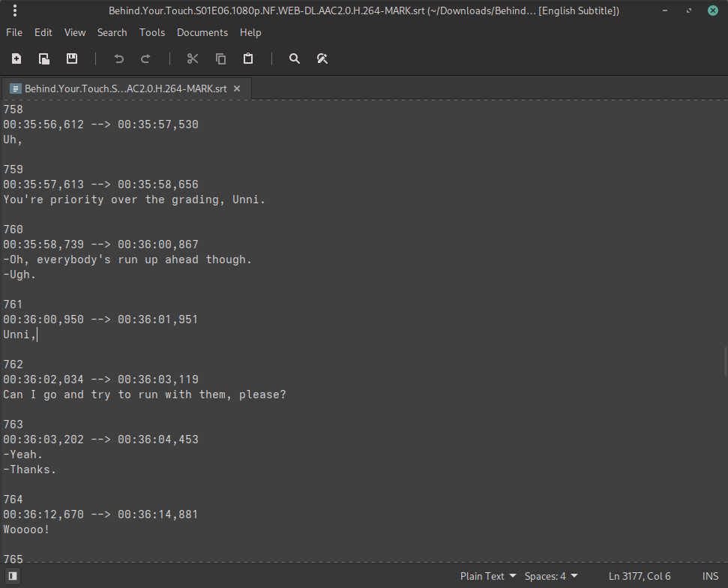
Task: Close the editor window
Action: (713, 10)
